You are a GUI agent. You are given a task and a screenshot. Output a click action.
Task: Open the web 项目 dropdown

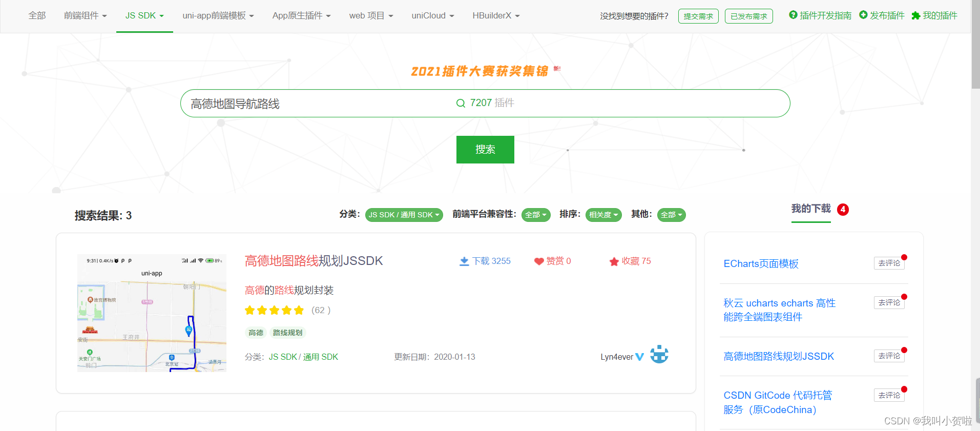click(371, 16)
